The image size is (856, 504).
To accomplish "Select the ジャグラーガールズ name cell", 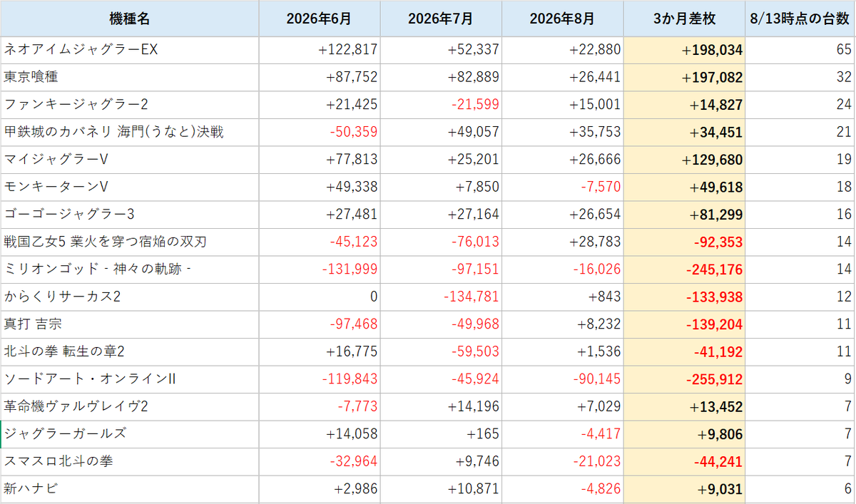I will (x=129, y=434).
